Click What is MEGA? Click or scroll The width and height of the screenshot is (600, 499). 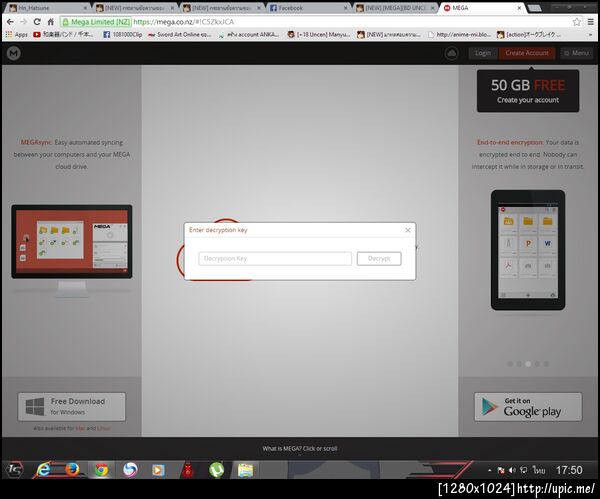[x=300, y=448]
